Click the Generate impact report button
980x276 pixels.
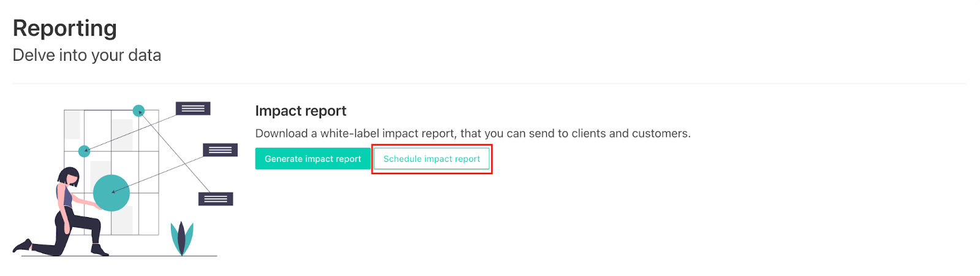pyautogui.click(x=312, y=159)
